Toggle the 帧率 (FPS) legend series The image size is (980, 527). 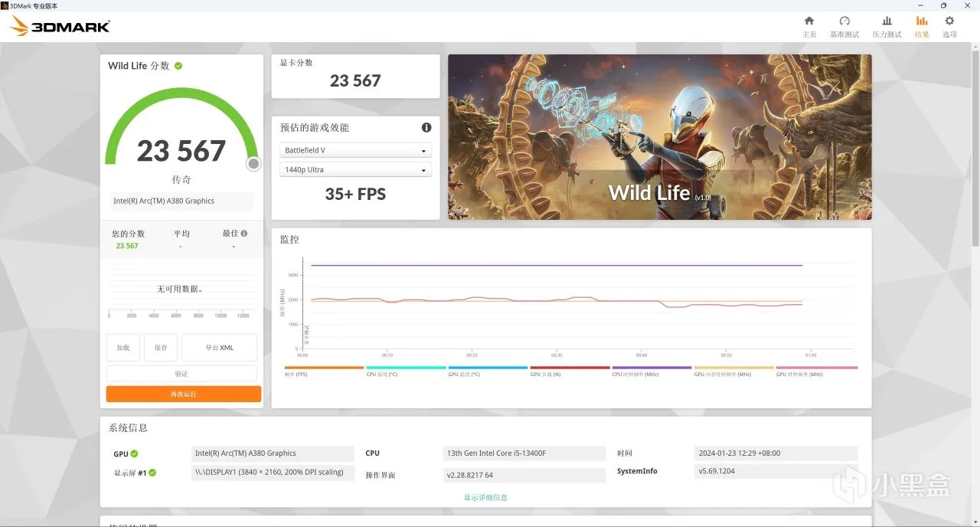coord(324,371)
